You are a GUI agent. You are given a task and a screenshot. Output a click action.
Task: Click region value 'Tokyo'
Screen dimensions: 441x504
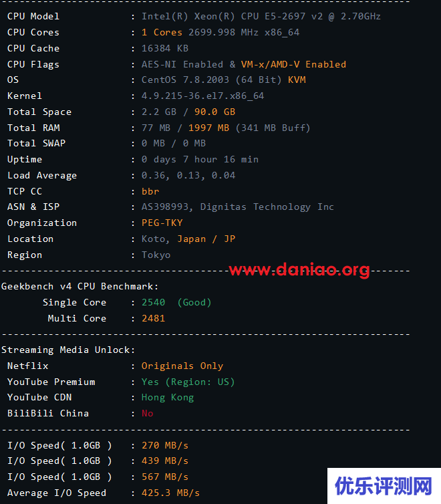point(156,255)
